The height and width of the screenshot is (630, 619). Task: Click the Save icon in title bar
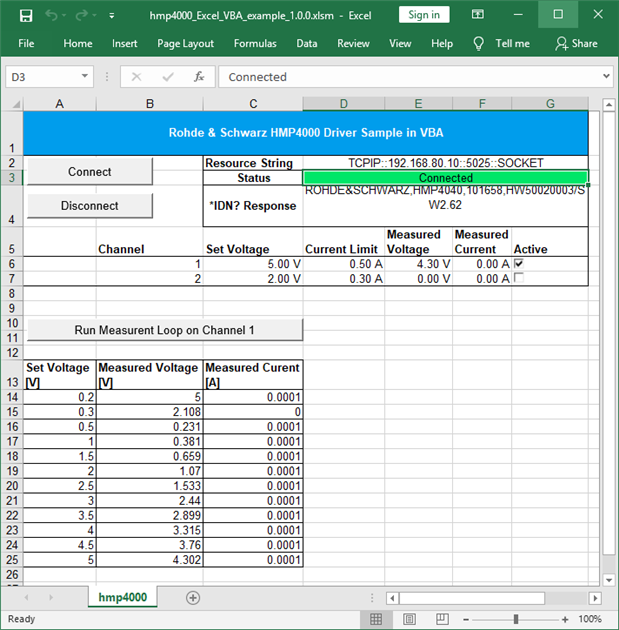(x=26, y=15)
